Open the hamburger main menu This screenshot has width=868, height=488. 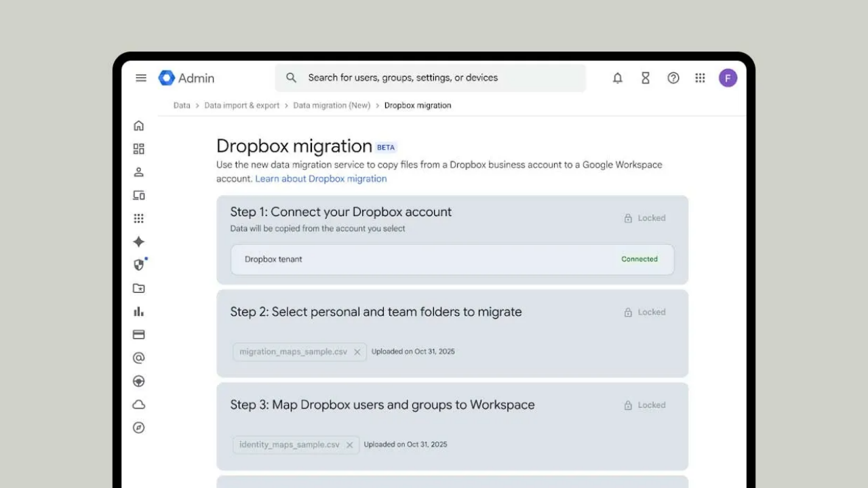coord(141,78)
